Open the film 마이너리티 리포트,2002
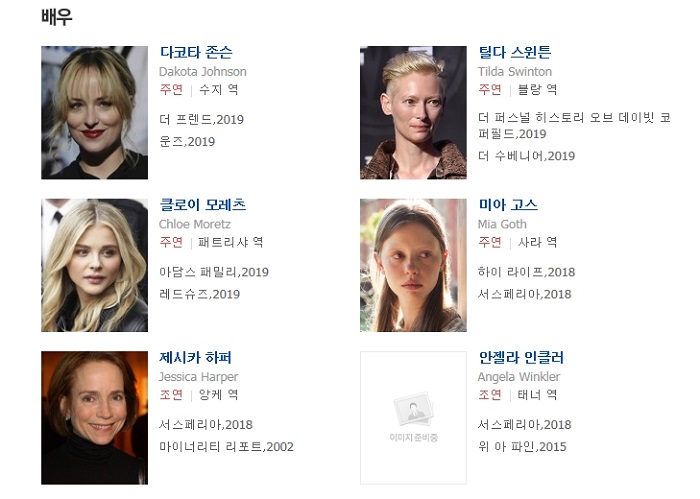This screenshot has width=700, height=499. [x=226, y=447]
